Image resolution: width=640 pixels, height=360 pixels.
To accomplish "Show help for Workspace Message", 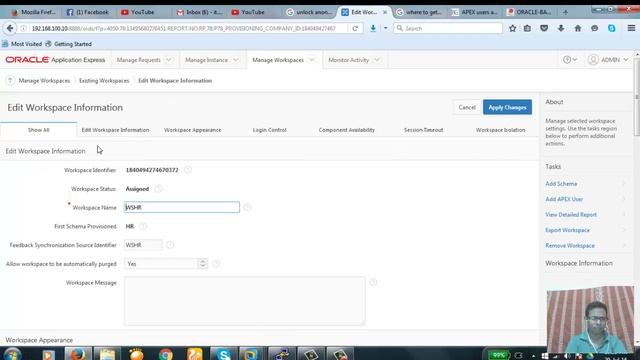I will point(373,282).
